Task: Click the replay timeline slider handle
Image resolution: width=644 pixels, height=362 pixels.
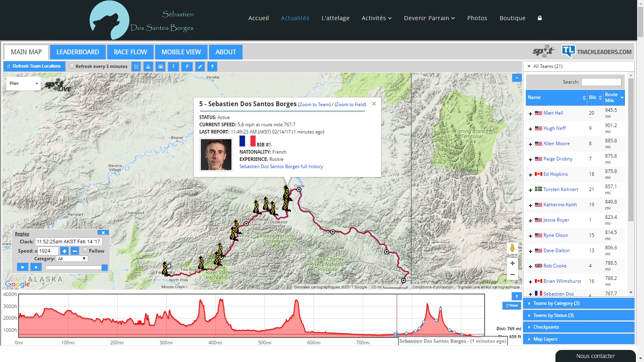Action: point(105,267)
